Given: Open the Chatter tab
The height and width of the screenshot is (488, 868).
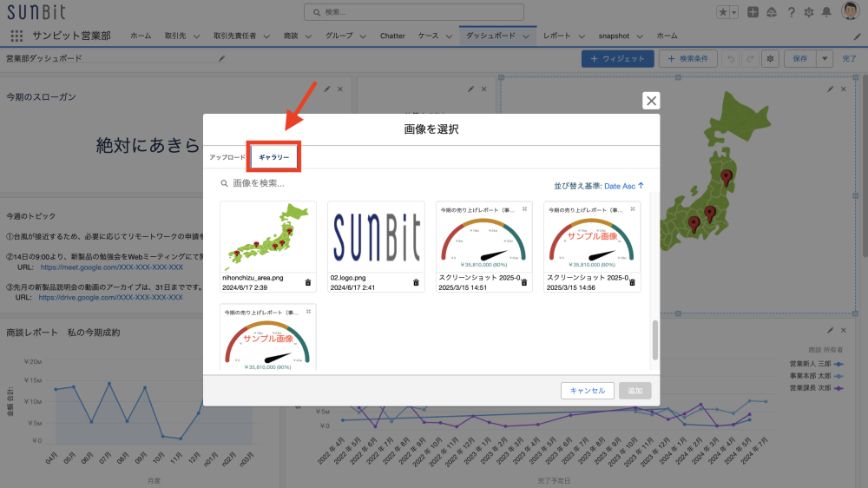Looking at the screenshot, I should 392,36.
